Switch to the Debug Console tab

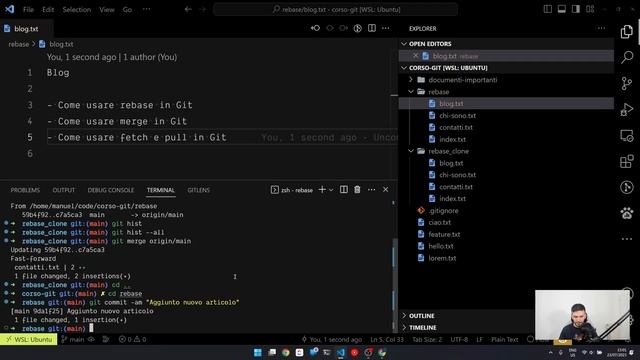[x=111, y=190]
